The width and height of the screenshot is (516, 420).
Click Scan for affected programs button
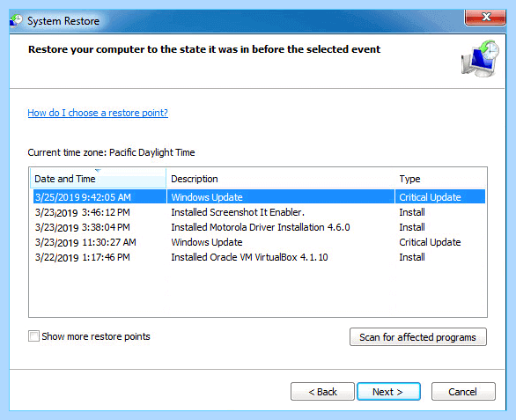point(418,337)
